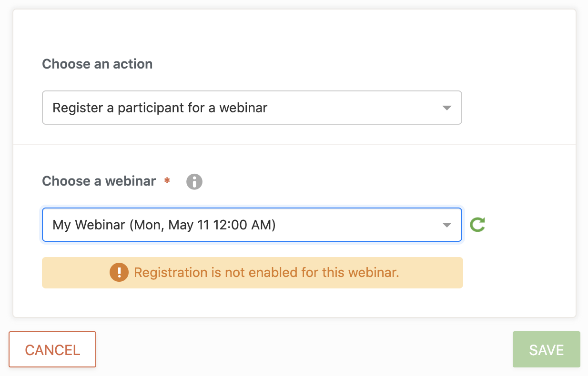This screenshot has height=376, width=588.
Task: Click the "Registration is not enabled" warning text
Action: tap(266, 273)
